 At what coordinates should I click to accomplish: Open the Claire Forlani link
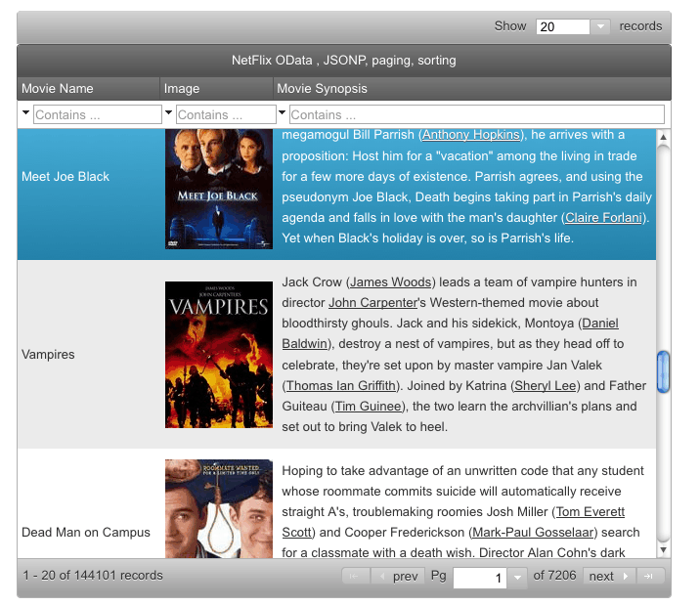603,217
